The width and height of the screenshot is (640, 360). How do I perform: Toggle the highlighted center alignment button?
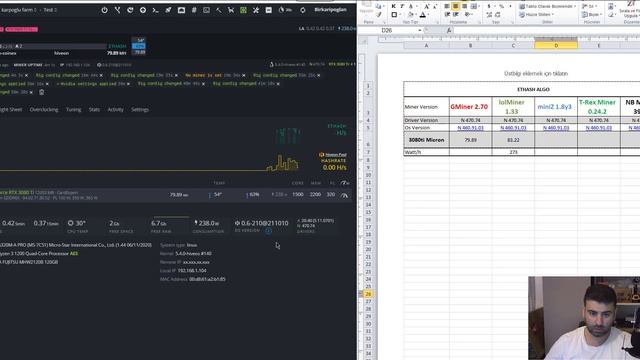click(x=456, y=6)
